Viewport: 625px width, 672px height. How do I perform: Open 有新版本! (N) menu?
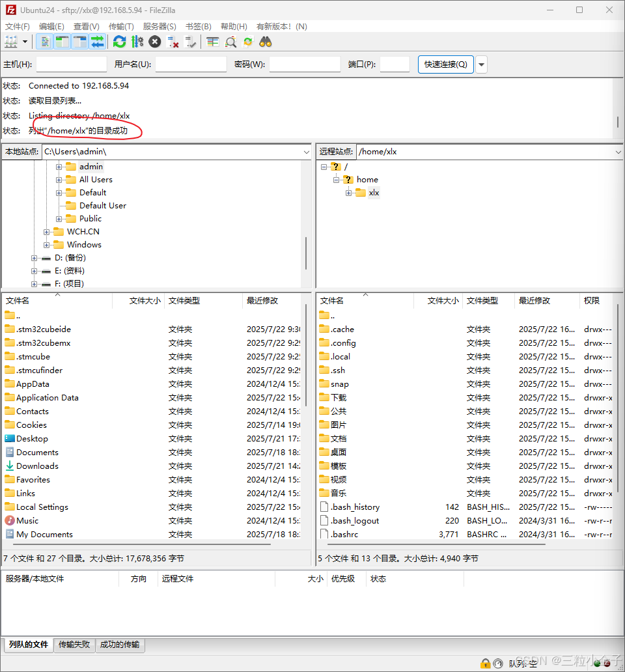coord(281,27)
